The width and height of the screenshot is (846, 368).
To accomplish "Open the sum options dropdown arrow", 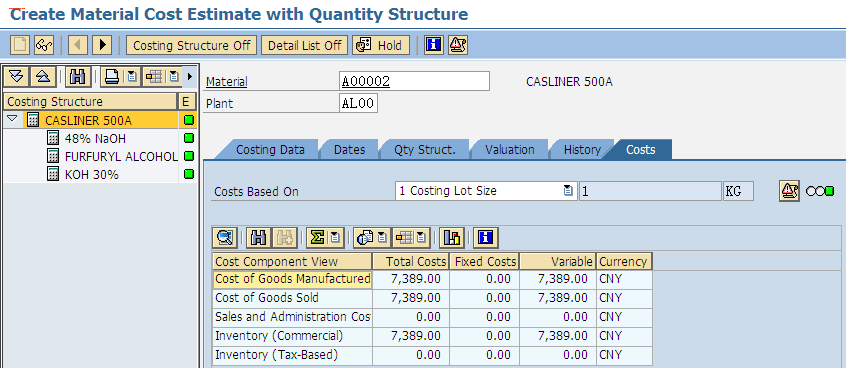I will click(336, 237).
